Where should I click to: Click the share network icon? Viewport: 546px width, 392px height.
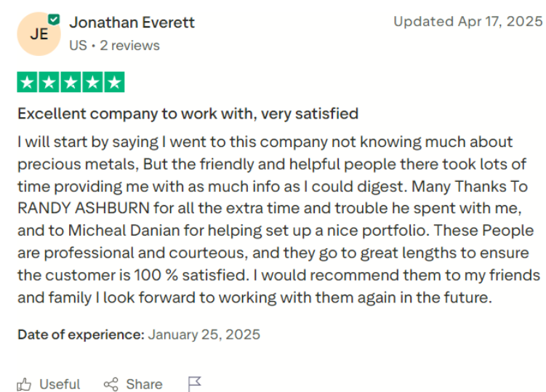click(x=111, y=384)
